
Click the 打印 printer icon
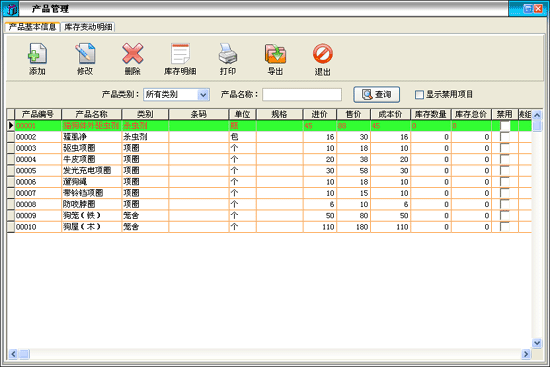click(228, 54)
